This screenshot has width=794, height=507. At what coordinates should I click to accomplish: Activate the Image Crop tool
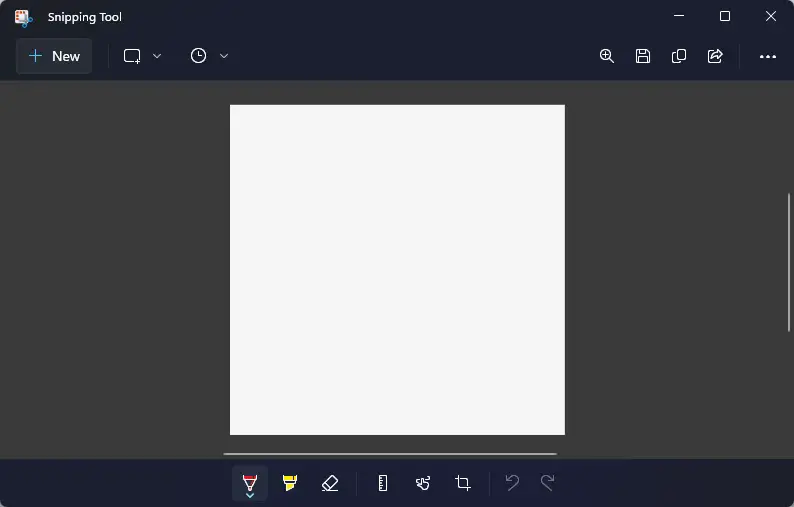[463, 483]
